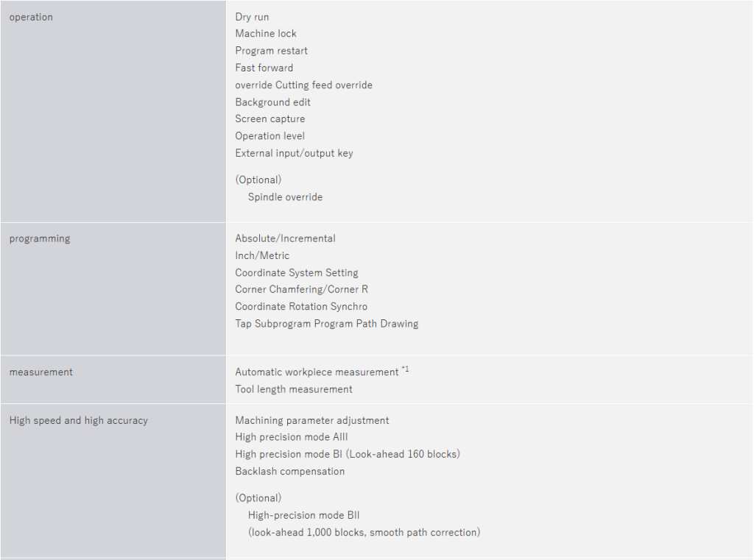Click the "Tool length measurement" entry

tap(294, 389)
